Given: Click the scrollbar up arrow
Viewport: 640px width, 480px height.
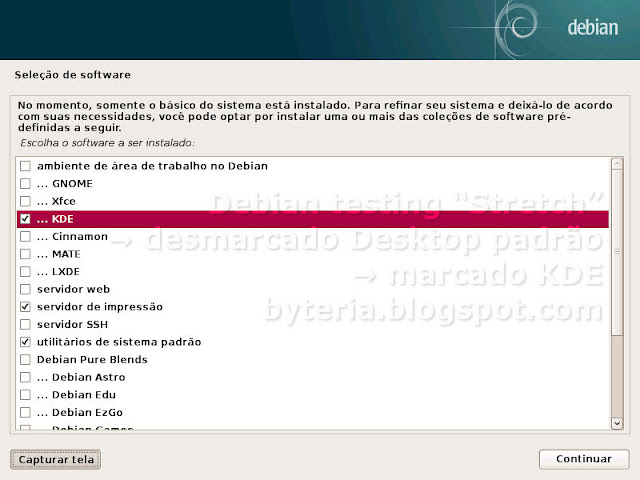Looking at the screenshot, I should point(617,162).
